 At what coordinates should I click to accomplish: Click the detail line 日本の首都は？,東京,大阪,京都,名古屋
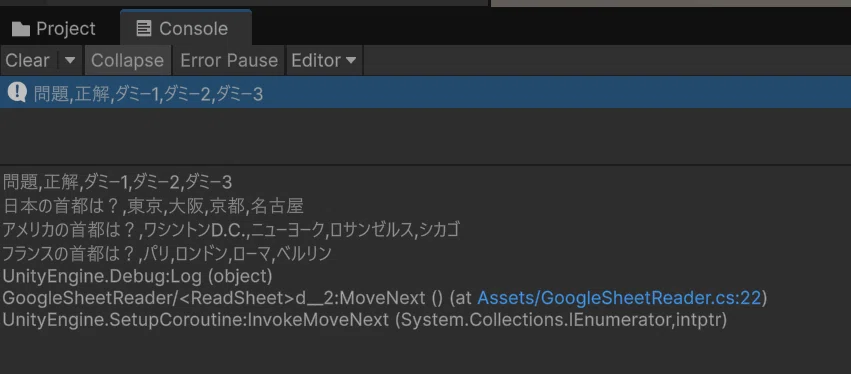(x=153, y=206)
